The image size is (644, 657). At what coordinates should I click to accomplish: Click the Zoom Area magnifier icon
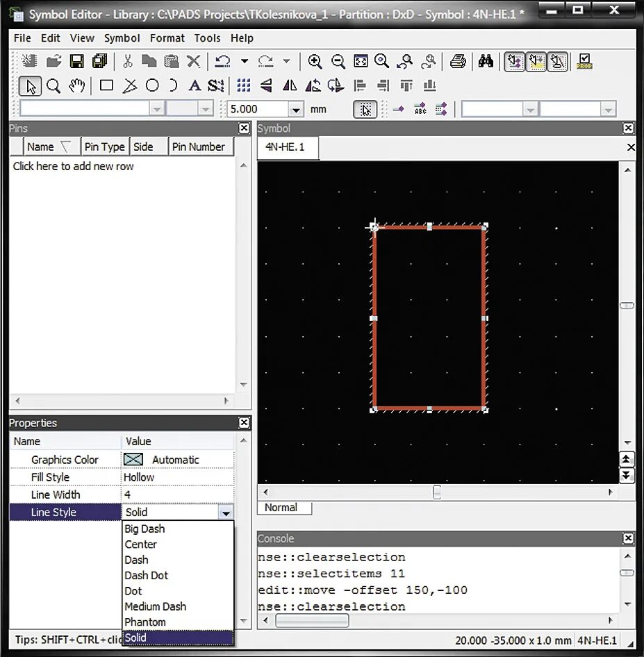(381, 61)
